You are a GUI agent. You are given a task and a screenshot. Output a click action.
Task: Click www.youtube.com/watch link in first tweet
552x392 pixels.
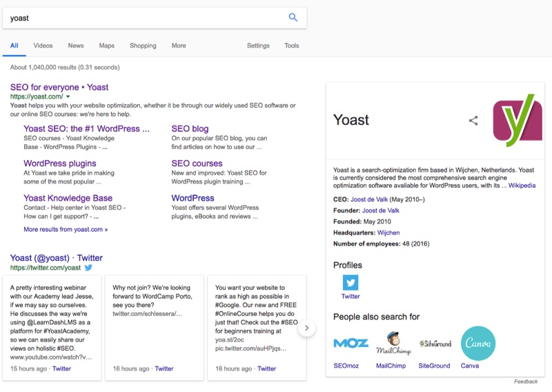tap(51, 357)
